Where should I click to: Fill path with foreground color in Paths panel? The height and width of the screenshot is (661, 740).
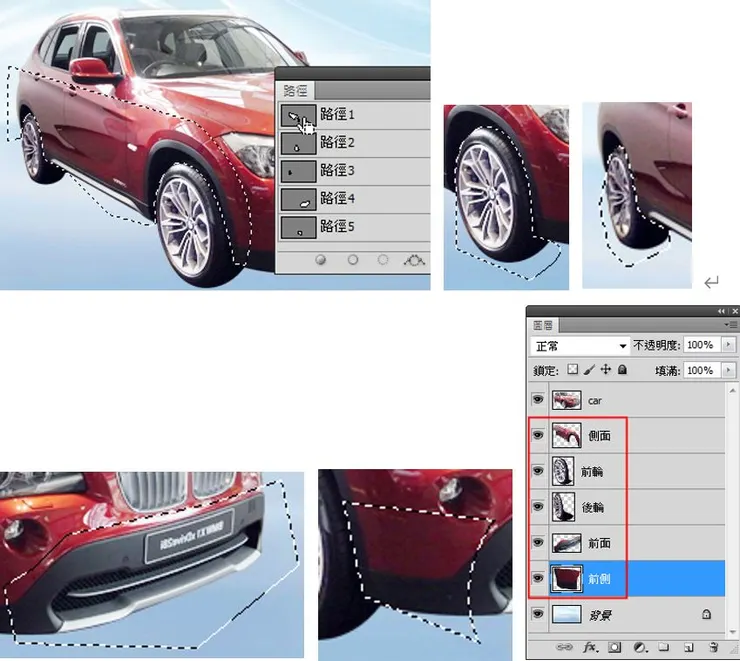tap(320, 260)
